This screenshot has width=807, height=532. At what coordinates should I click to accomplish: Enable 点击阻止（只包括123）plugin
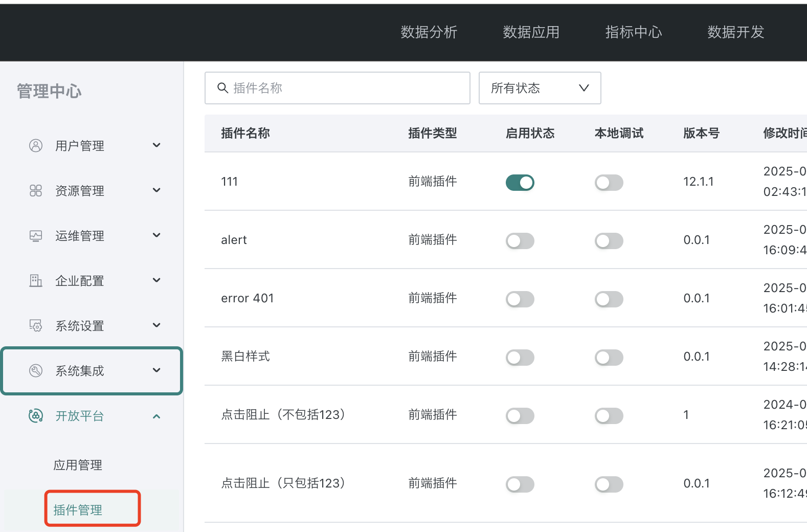tap(520, 484)
